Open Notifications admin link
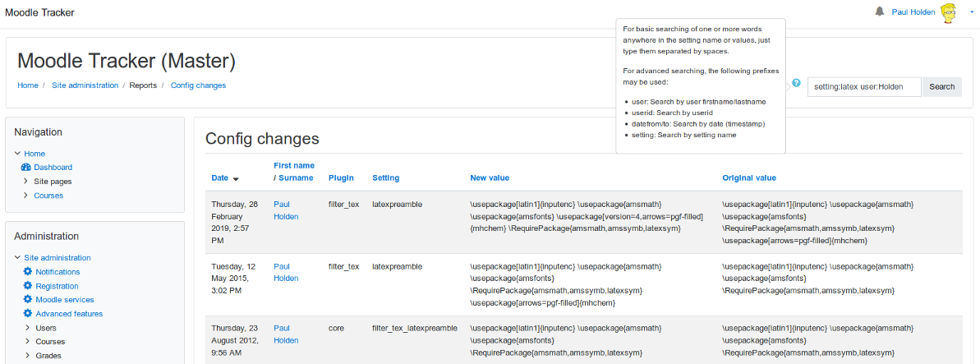 tap(58, 271)
